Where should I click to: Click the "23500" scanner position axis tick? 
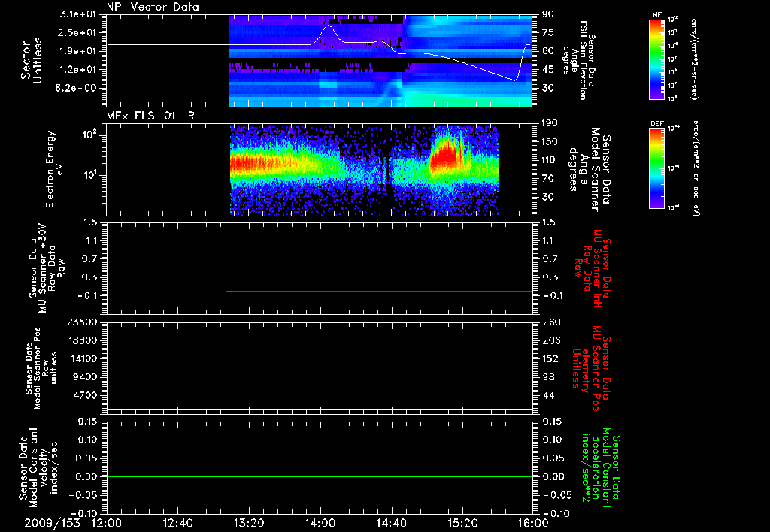[83, 322]
